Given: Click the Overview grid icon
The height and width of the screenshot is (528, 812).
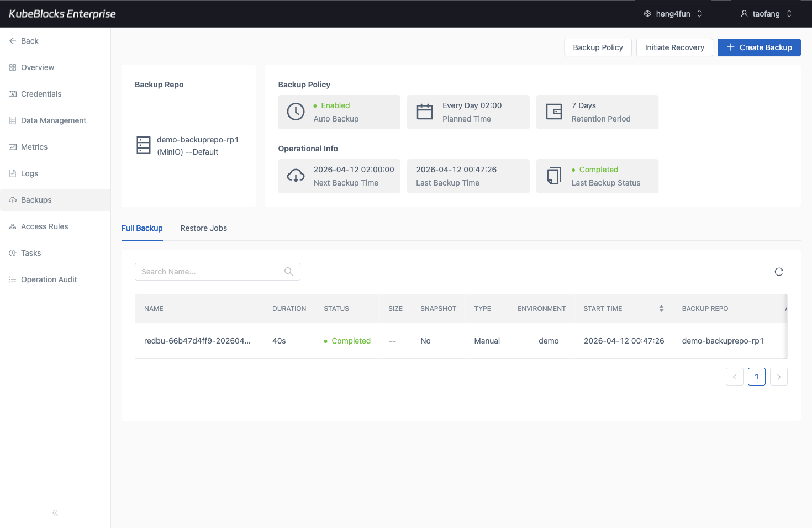Looking at the screenshot, I should 13,67.
